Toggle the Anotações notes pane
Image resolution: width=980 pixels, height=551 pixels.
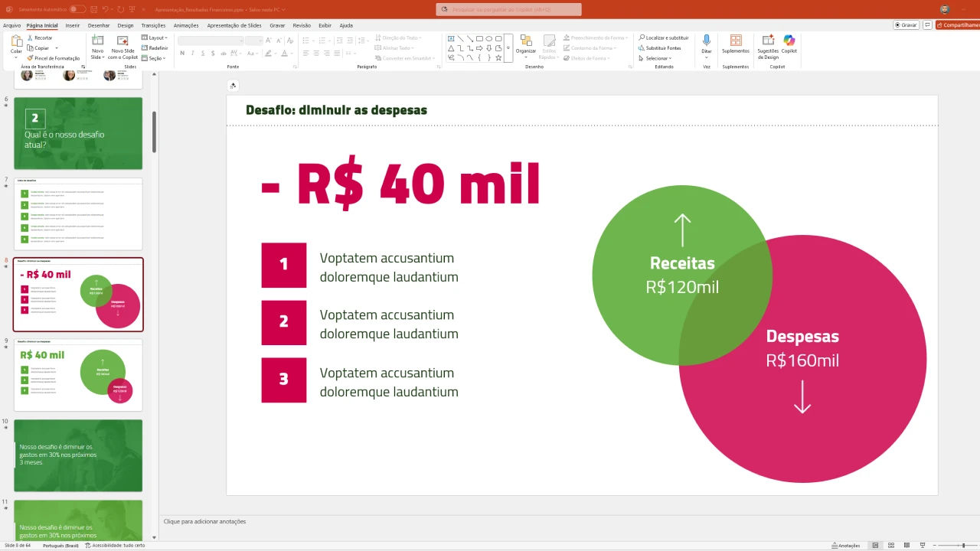point(845,546)
